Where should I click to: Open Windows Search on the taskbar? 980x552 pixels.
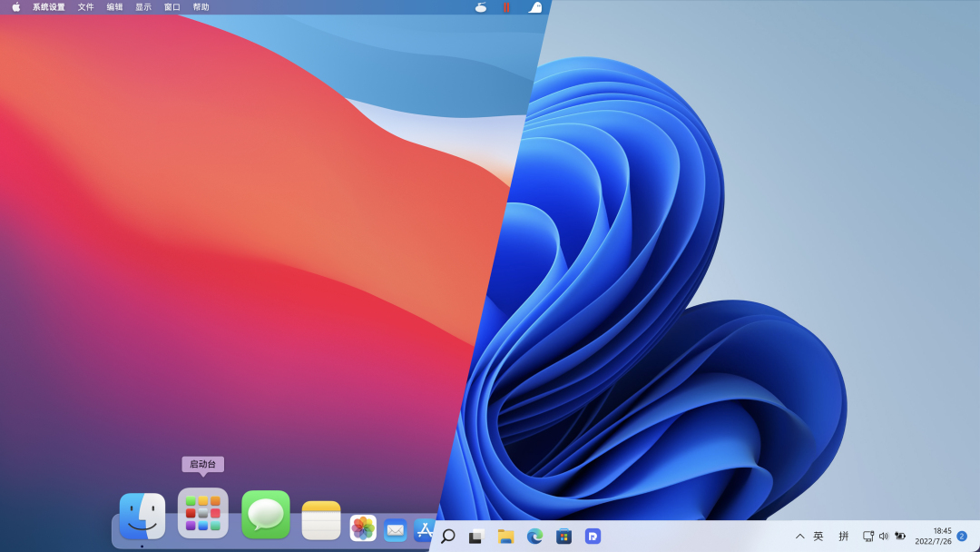[x=447, y=536]
